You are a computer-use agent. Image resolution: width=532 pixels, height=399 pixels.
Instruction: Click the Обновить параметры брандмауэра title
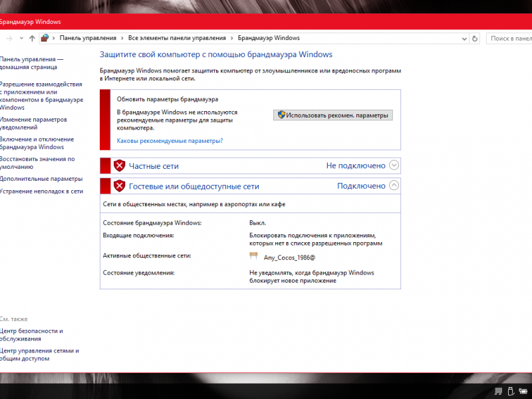168,99
